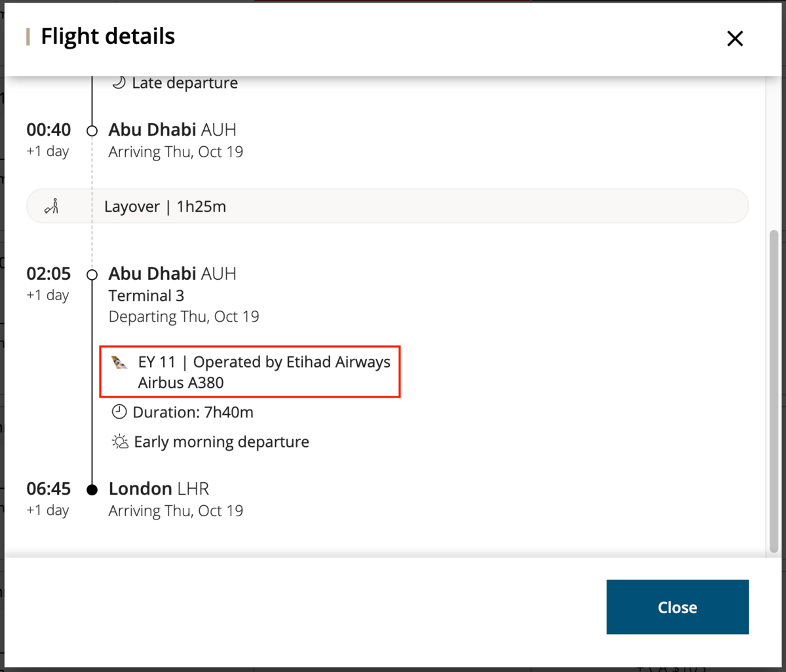Select the 02:05 departure time
The image size is (786, 672).
[x=49, y=274]
